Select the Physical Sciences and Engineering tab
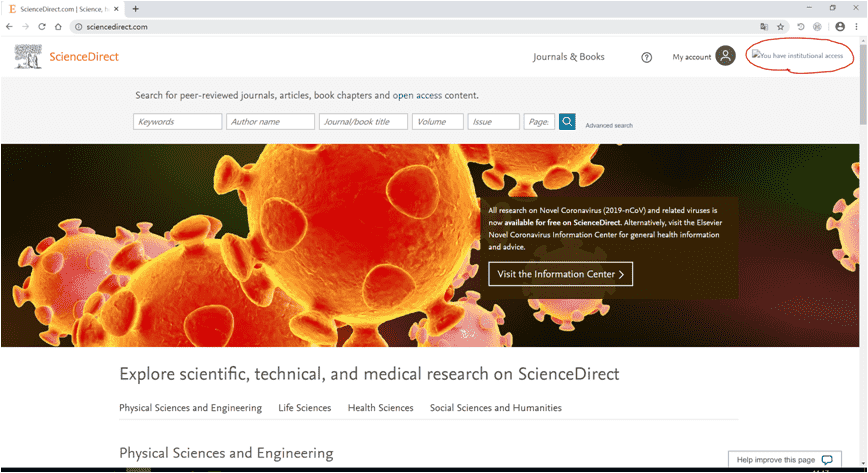The height and width of the screenshot is (473, 868). [190, 408]
